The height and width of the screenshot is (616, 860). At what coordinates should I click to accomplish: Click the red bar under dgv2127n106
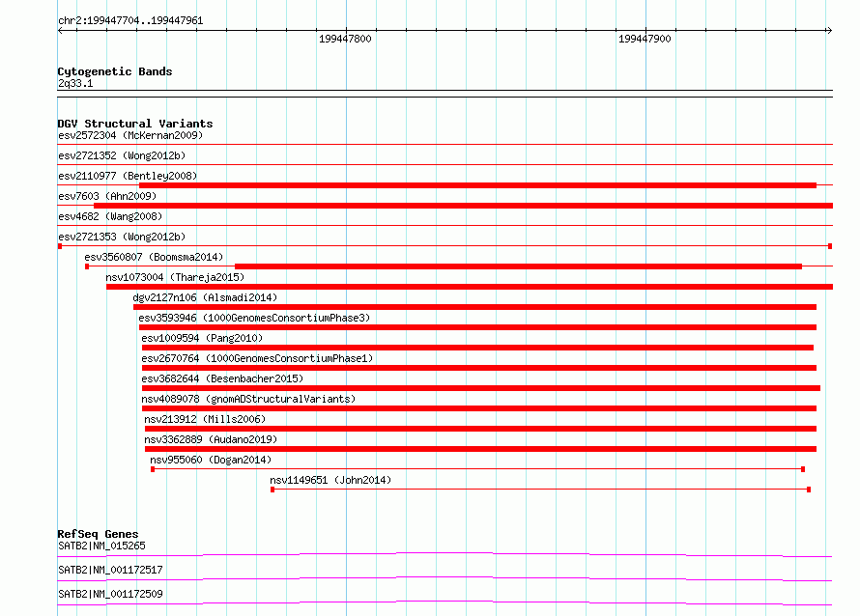[x=475, y=307]
